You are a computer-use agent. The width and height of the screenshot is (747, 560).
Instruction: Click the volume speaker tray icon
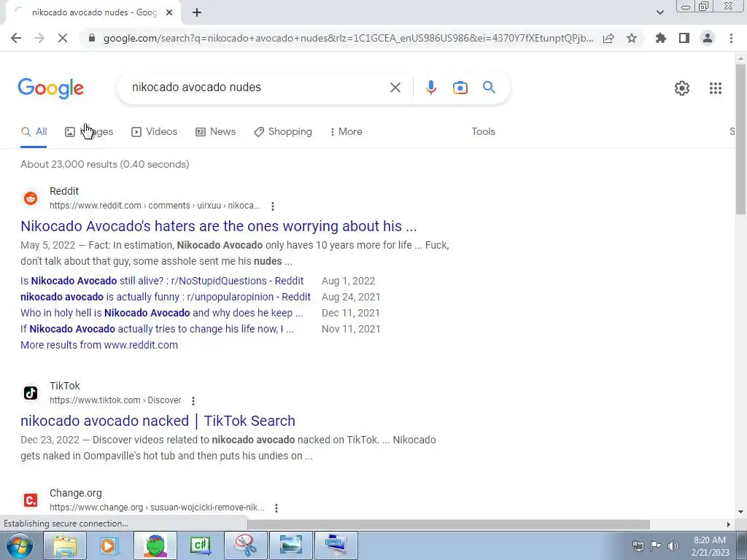(x=673, y=546)
